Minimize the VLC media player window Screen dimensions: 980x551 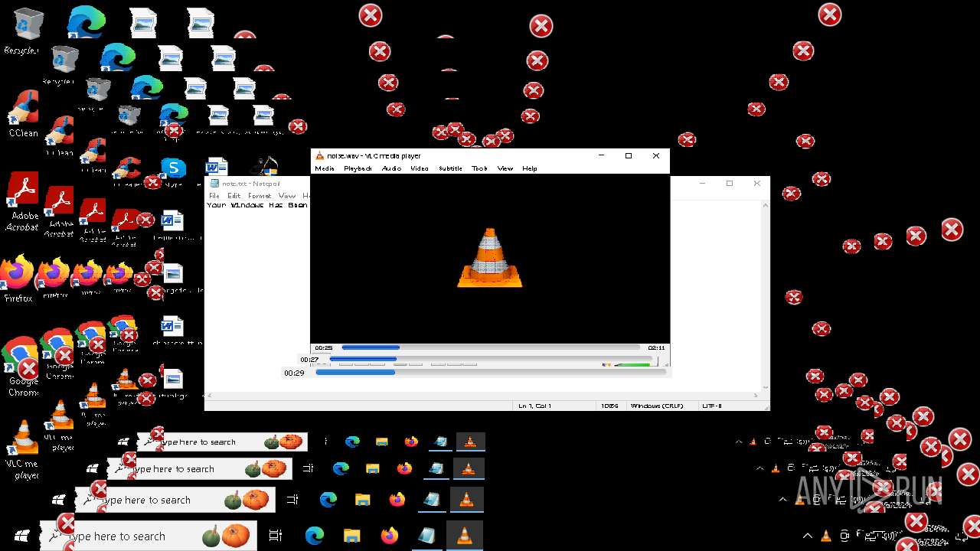[x=603, y=155]
